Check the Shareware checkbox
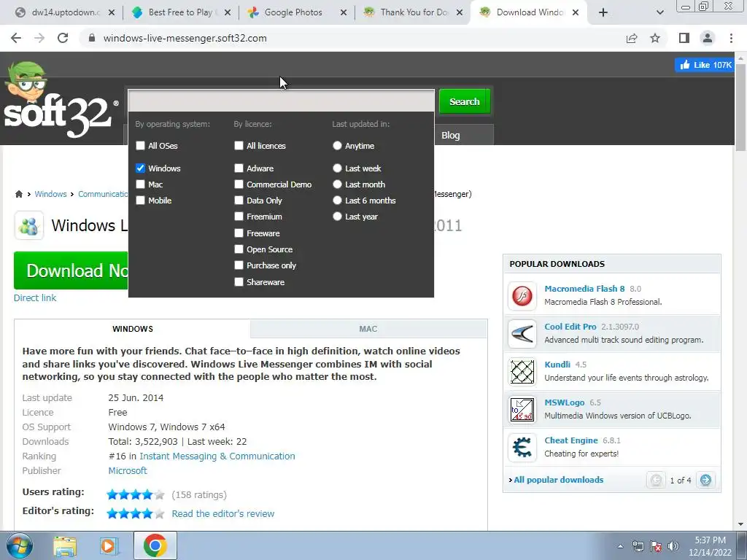 tap(239, 282)
